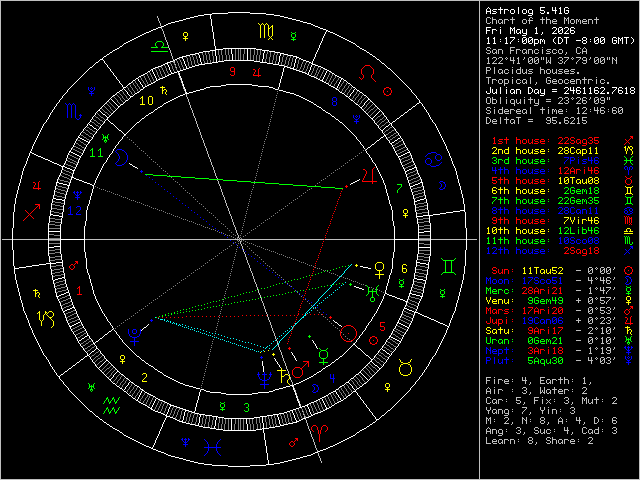
Task: Click the large blue Moon glyph near house 11
Action: [120, 158]
